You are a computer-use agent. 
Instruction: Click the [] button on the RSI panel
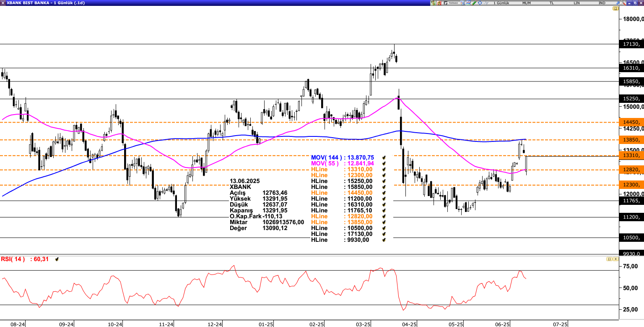609,259
